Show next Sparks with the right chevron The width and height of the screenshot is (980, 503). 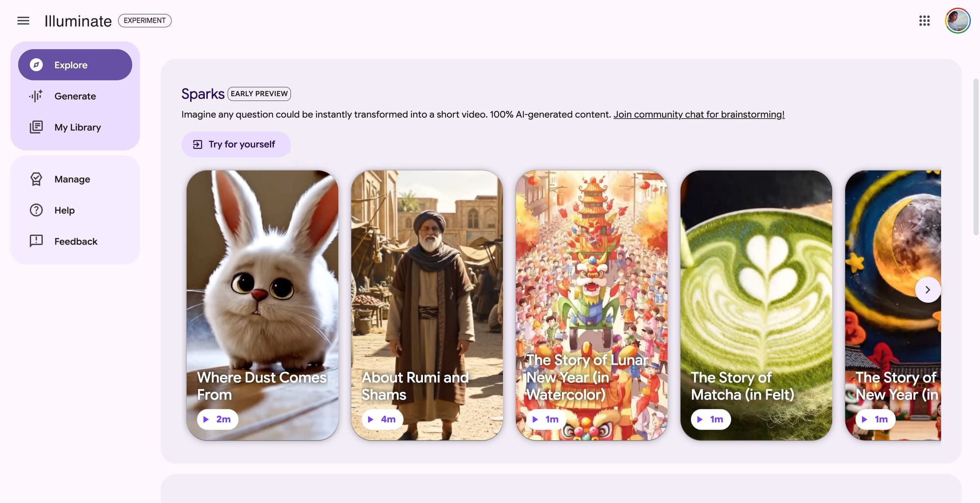pos(928,290)
